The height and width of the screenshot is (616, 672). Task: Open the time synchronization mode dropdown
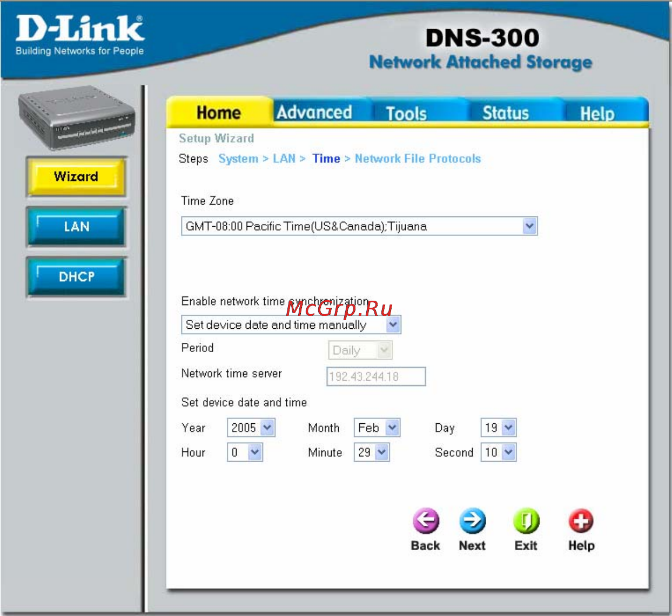coord(291,324)
